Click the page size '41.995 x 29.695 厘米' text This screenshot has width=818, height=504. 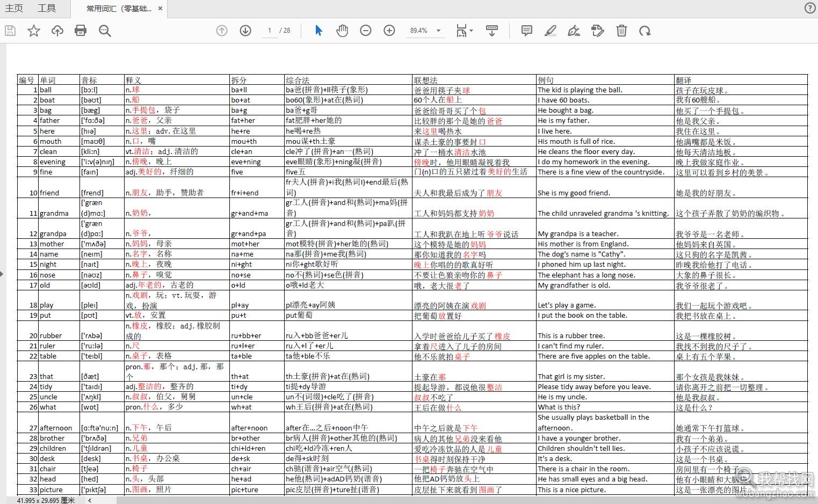(46, 500)
